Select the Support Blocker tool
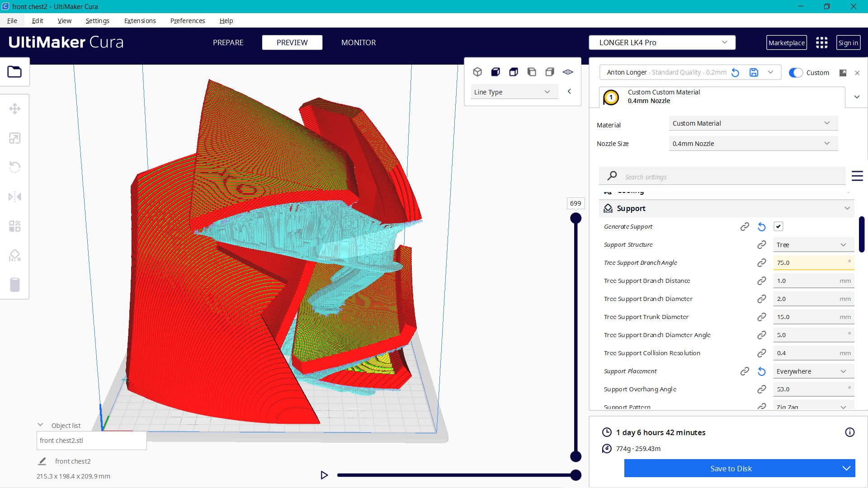This screenshot has height=488, width=868. click(15, 255)
